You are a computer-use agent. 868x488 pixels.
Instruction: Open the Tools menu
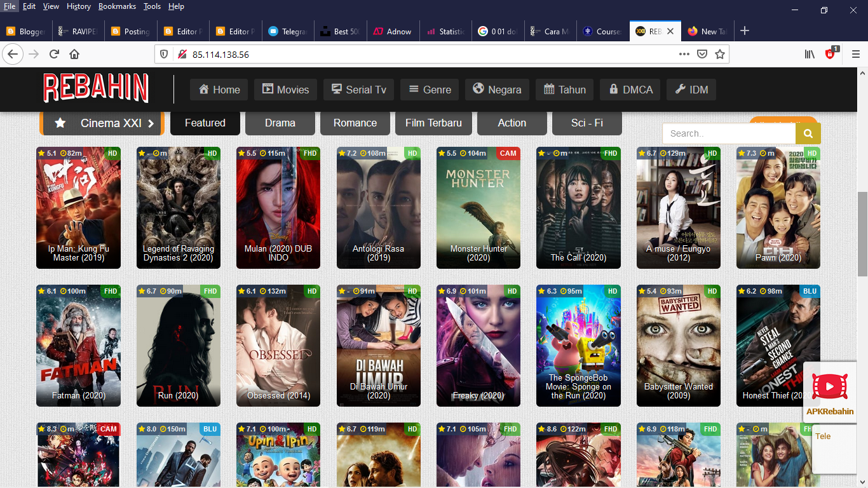152,6
